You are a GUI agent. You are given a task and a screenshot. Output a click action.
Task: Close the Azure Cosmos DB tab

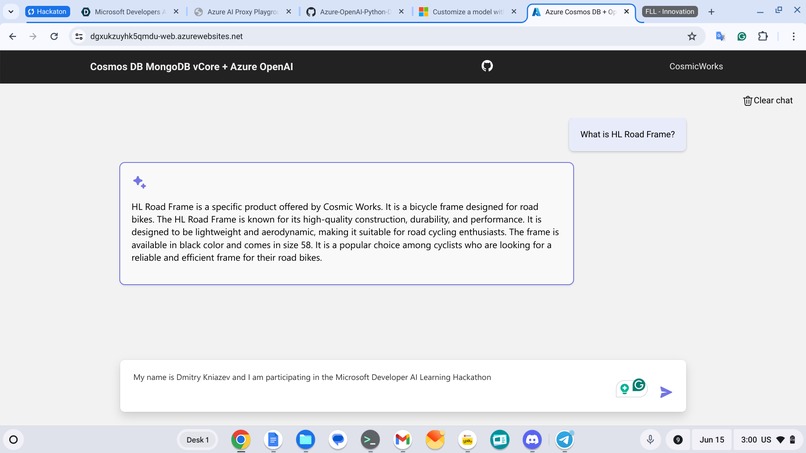626,11
